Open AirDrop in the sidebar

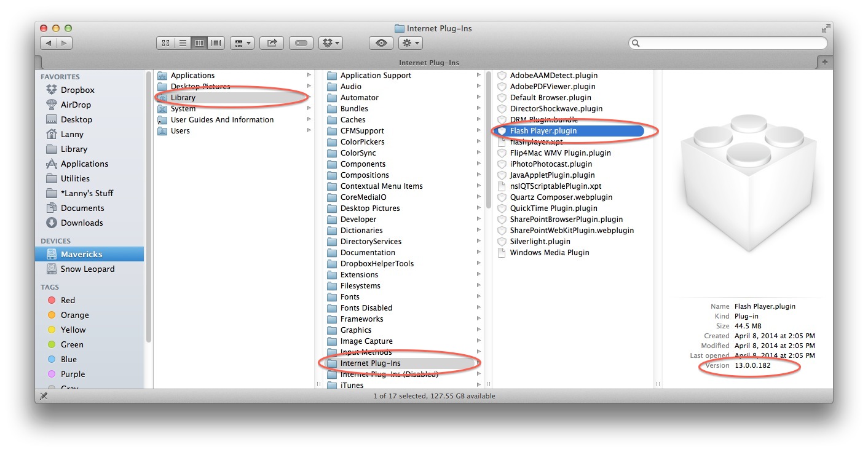coord(76,105)
